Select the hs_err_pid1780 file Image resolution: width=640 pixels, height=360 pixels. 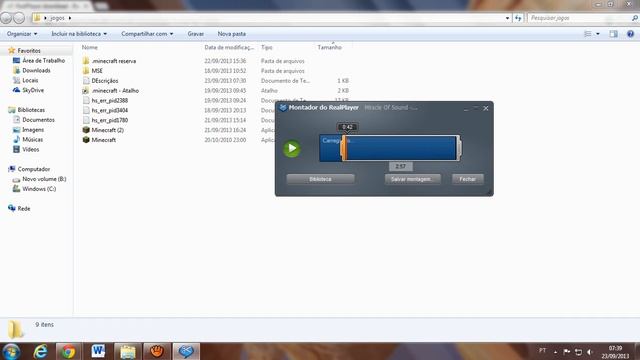(x=110, y=120)
